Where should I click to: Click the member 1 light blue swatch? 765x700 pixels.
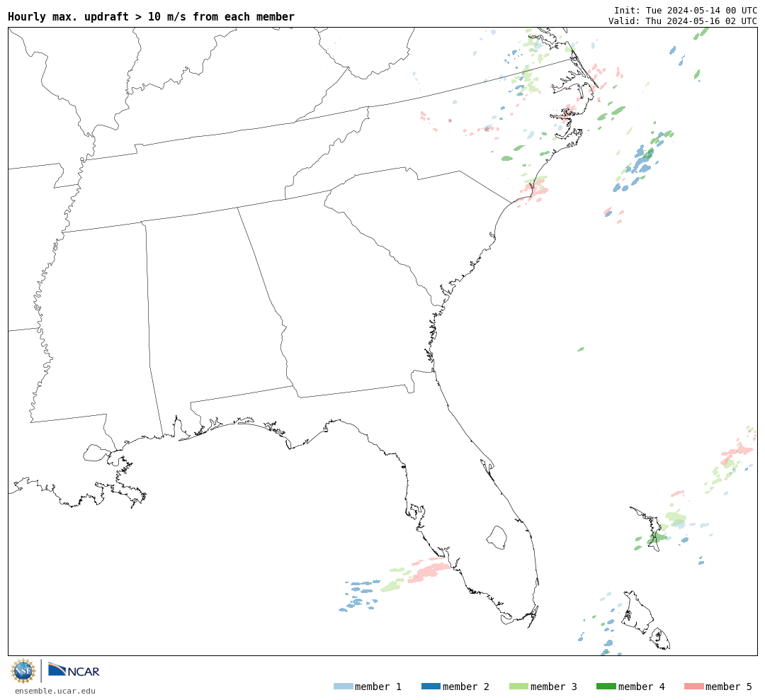344,687
